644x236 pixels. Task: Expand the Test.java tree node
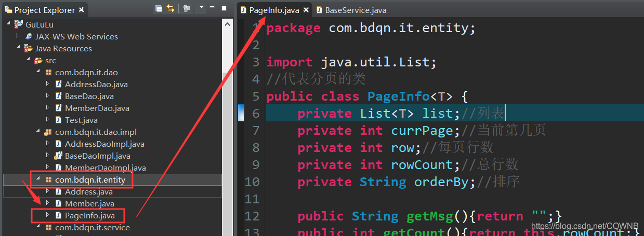[x=47, y=120]
